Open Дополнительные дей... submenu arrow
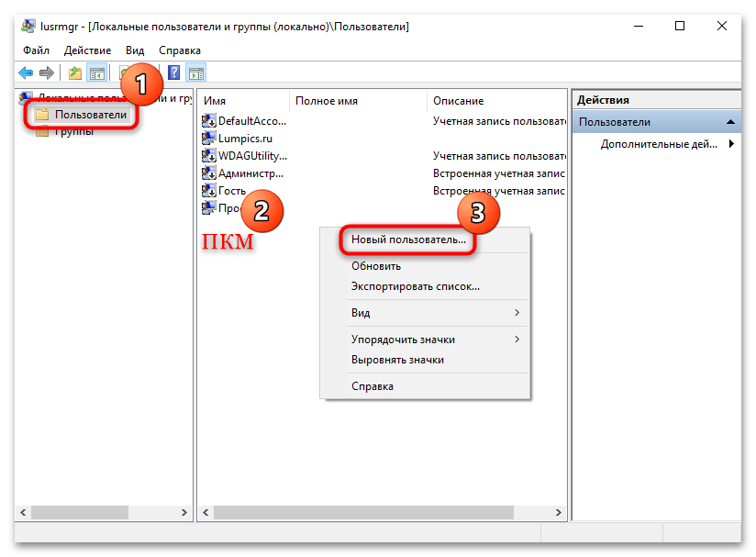 tap(731, 144)
